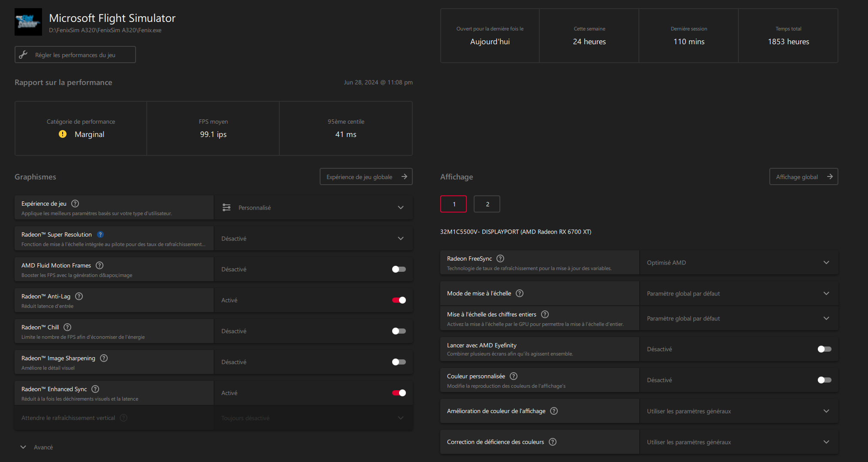
Task: Click the Cette semaine 24 heures value
Action: (x=590, y=42)
